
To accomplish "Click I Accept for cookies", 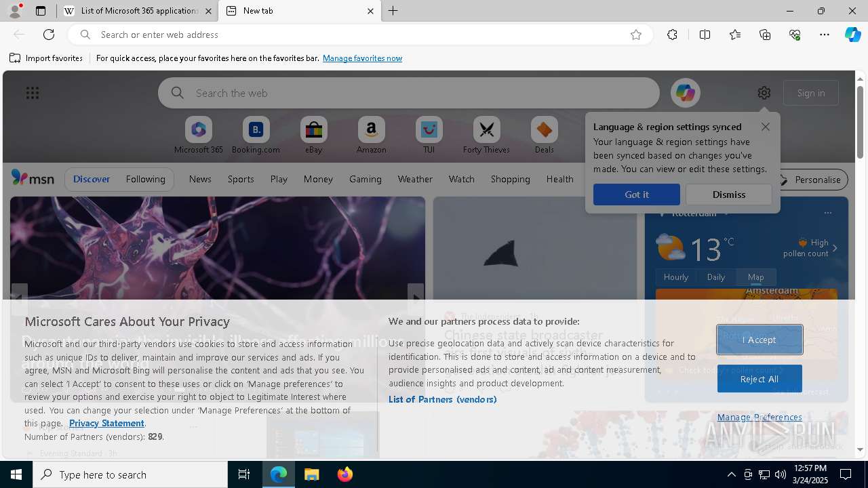I will pyautogui.click(x=759, y=340).
